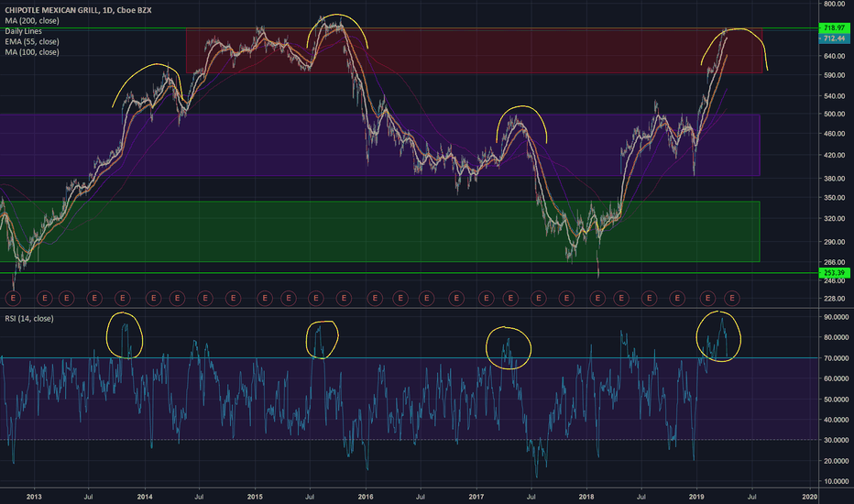Click the 2020 label on the time axis
The width and height of the screenshot is (854, 504).
click(810, 497)
